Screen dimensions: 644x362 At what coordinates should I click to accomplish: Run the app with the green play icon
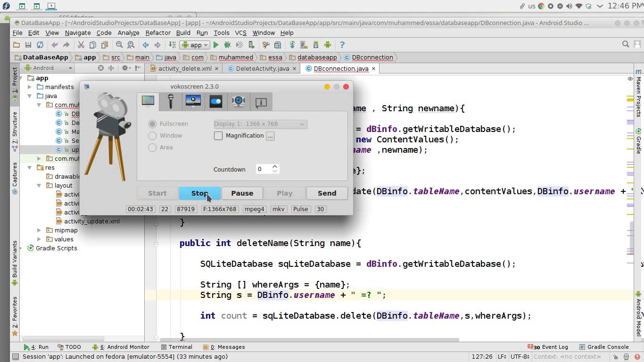(216, 45)
